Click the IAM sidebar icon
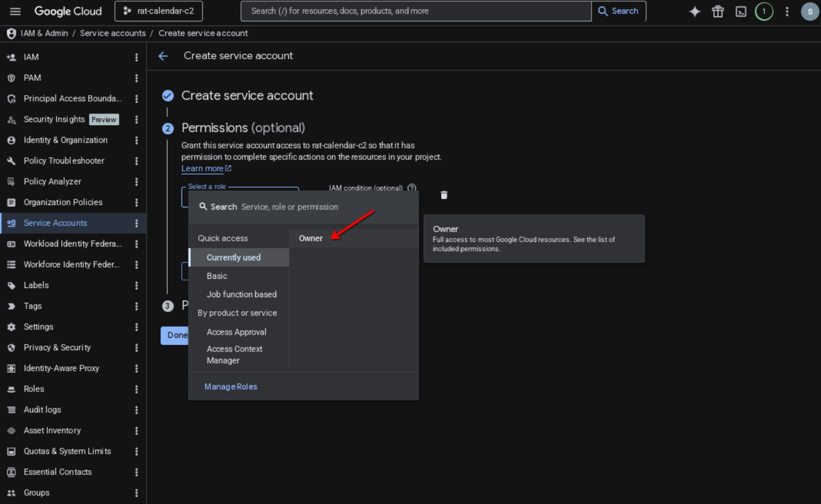 [11, 57]
